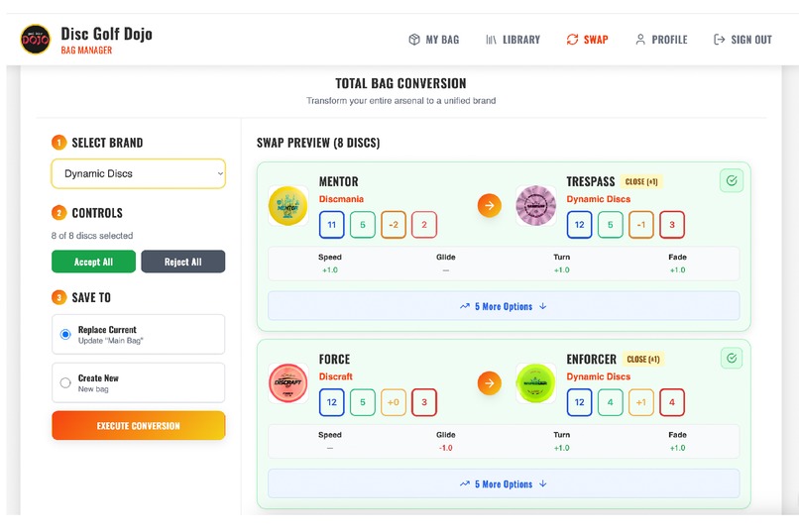799x532 pixels.
Task: Click the Enforcer disc name
Action: (x=591, y=360)
